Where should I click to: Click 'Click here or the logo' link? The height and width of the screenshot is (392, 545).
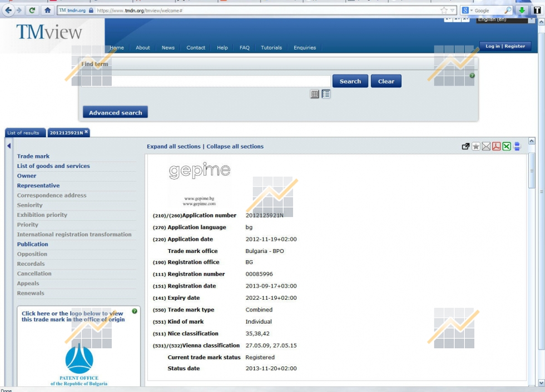[x=73, y=316]
